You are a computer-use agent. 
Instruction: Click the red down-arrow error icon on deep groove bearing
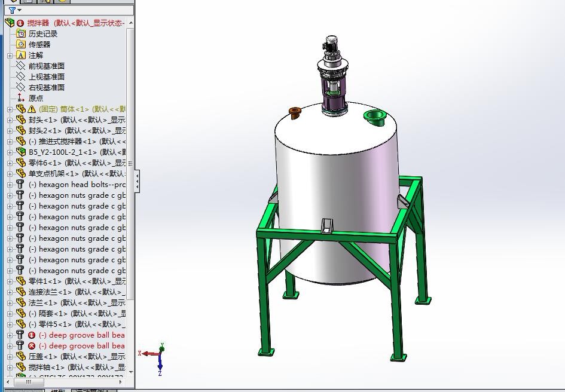tap(32, 335)
